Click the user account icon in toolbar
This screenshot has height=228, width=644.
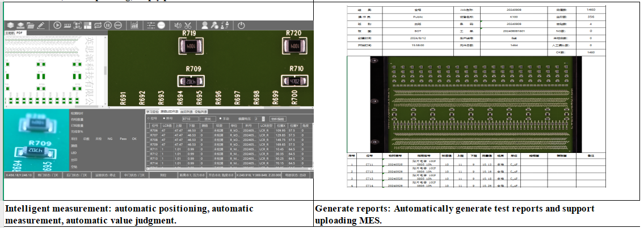point(205,25)
